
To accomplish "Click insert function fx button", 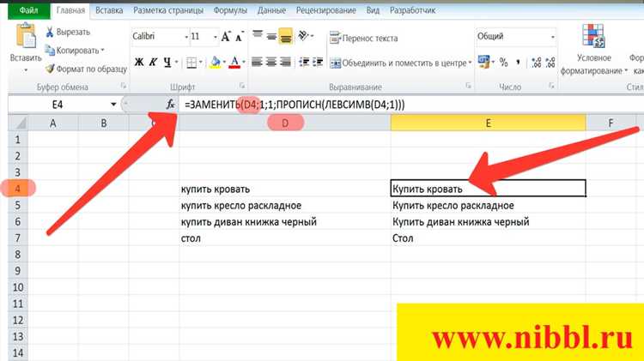I will pos(171,105).
